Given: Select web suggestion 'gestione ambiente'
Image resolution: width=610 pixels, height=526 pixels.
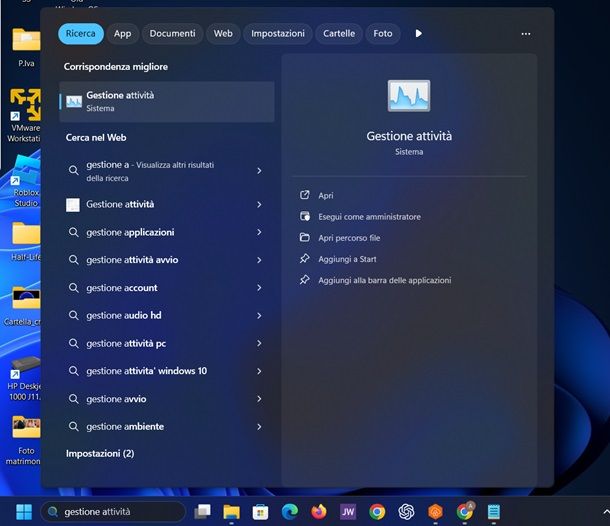Looking at the screenshot, I should click(x=167, y=427).
